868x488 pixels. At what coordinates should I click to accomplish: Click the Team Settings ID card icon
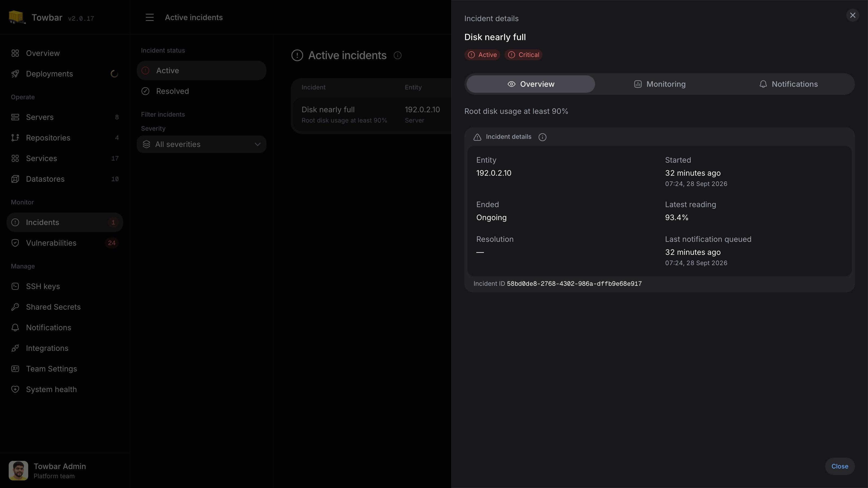[x=15, y=369]
